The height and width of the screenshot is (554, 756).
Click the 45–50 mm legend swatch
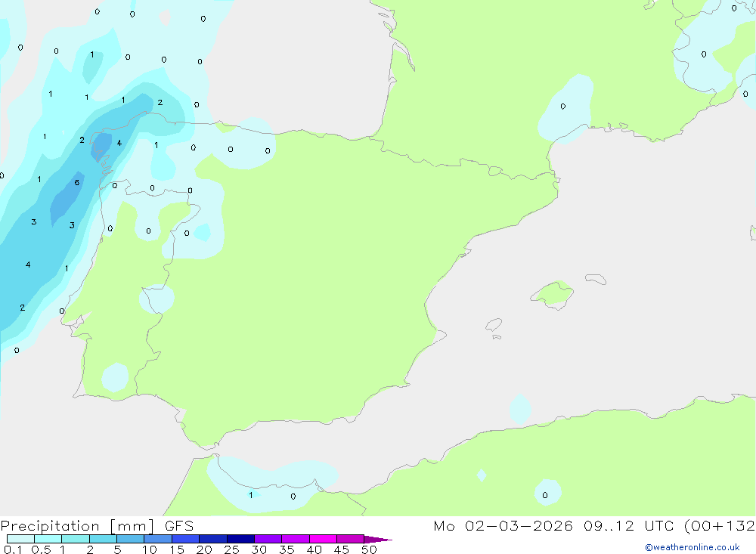[x=351, y=539]
